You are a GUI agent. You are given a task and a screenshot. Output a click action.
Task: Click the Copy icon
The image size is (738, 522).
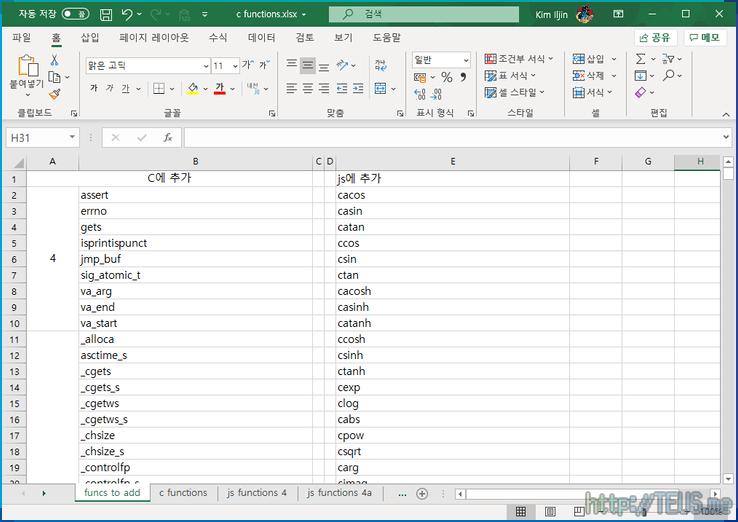coord(55,77)
